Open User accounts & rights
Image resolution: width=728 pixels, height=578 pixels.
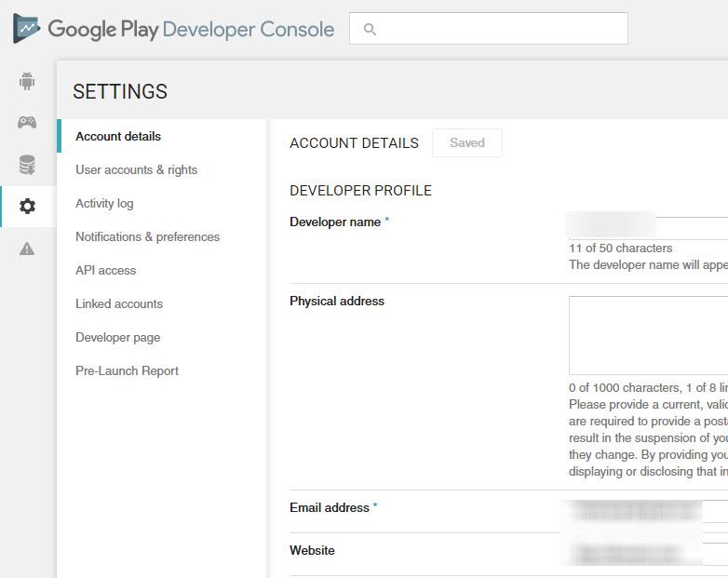pyautogui.click(x=137, y=169)
